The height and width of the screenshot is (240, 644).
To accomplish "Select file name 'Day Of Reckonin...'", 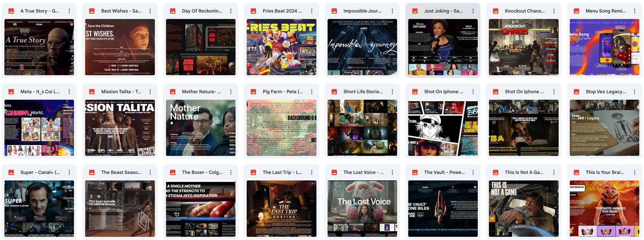I will point(202,11).
